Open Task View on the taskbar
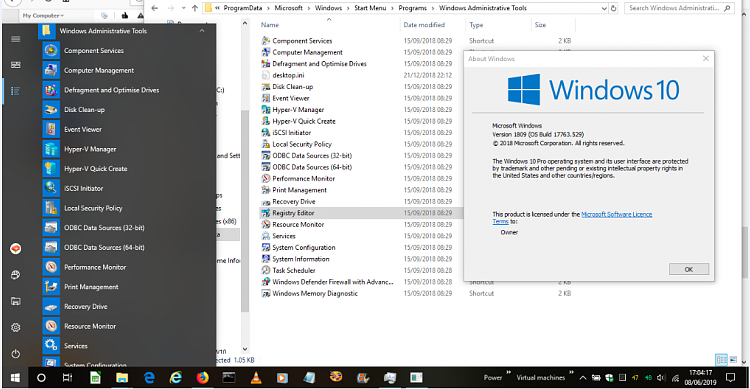 tap(67, 378)
